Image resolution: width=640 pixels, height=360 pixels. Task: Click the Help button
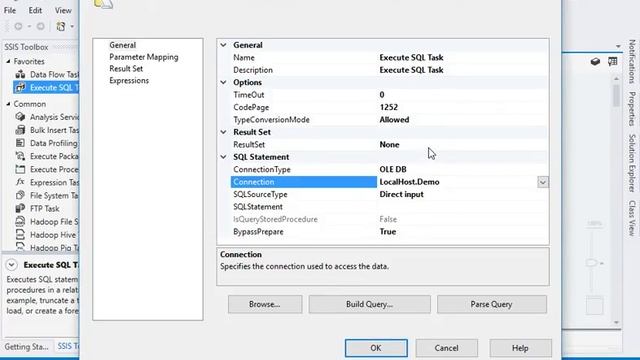[x=520, y=348]
